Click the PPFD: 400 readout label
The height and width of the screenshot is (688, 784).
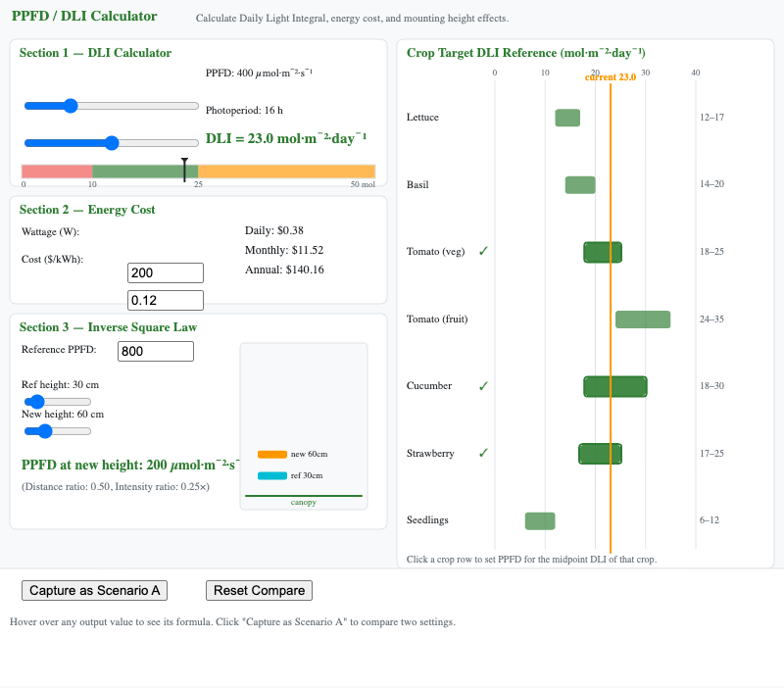click(x=259, y=73)
